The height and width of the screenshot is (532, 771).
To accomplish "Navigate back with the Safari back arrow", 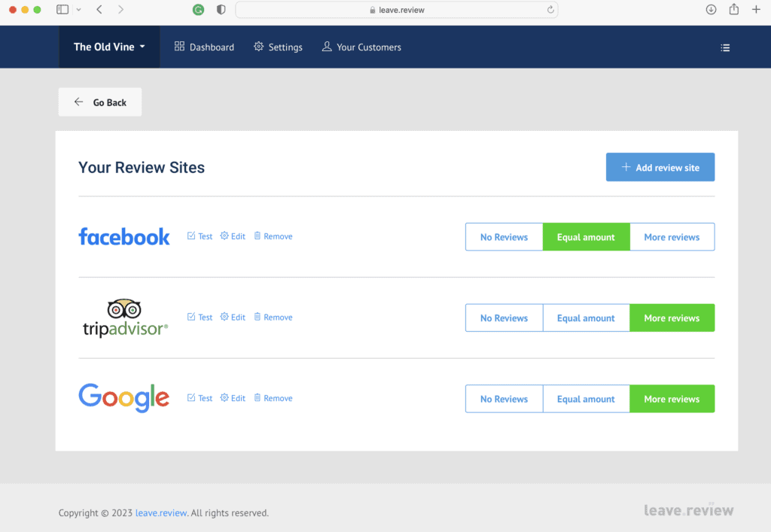I will click(99, 10).
